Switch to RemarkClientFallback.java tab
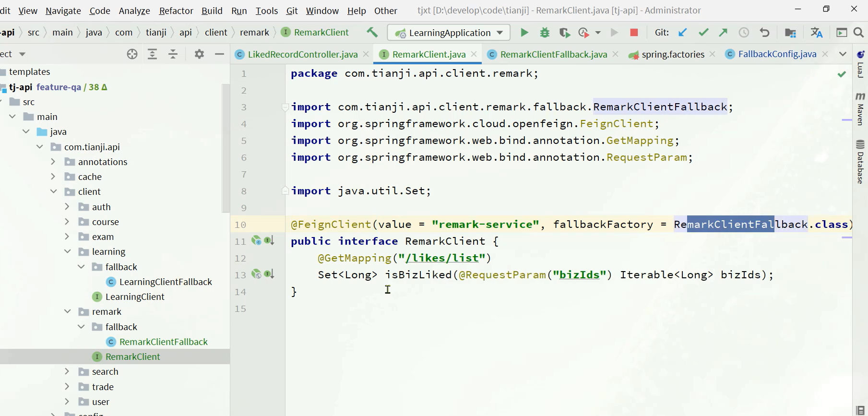This screenshot has width=868, height=416. [x=553, y=54]
